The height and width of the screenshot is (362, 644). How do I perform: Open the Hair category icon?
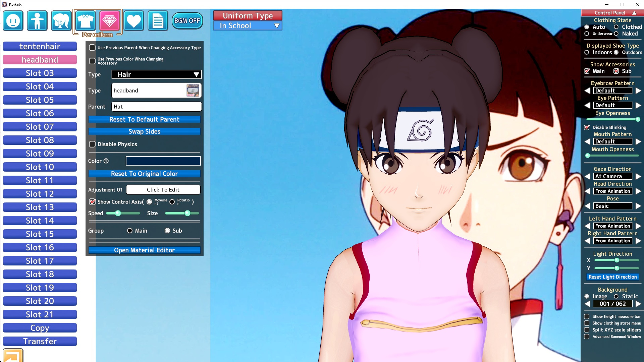click(x=61, y=21)
